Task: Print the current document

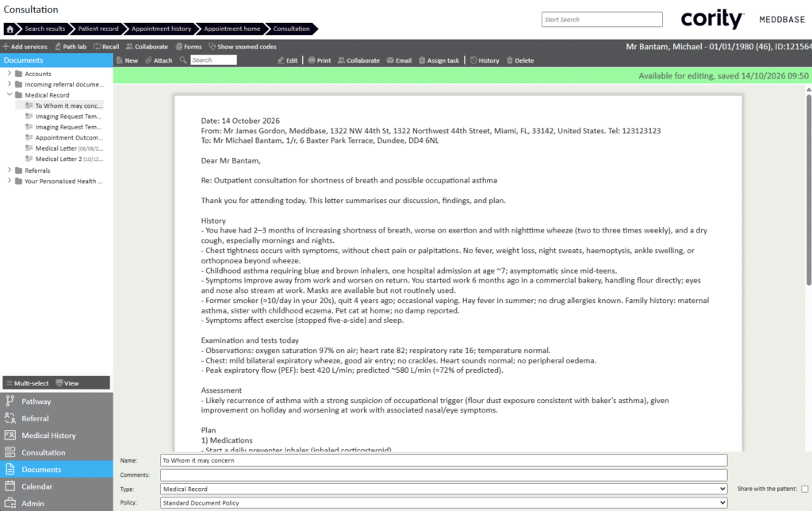Action: [320, 60]
